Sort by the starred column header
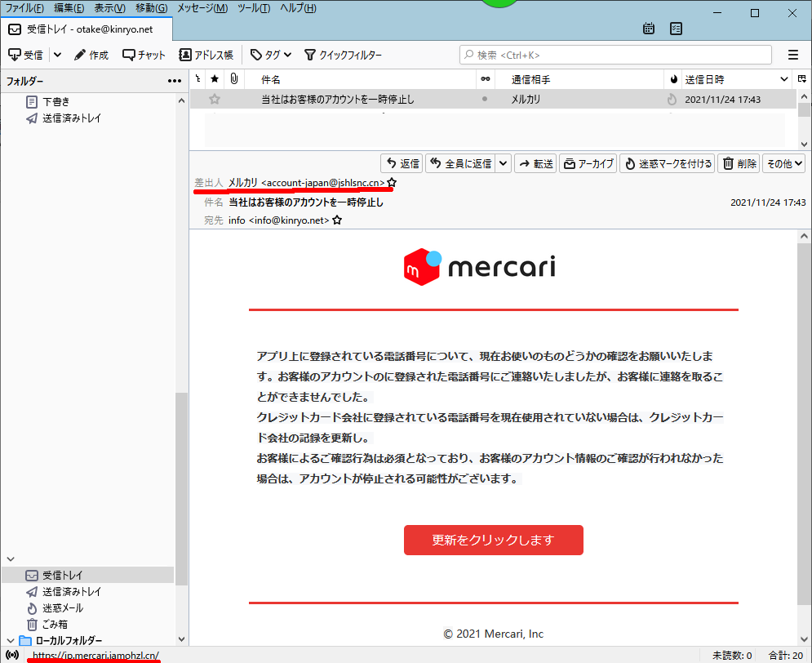Image resolution: width=812 pixels, height=663 pixels. point(215,79)
